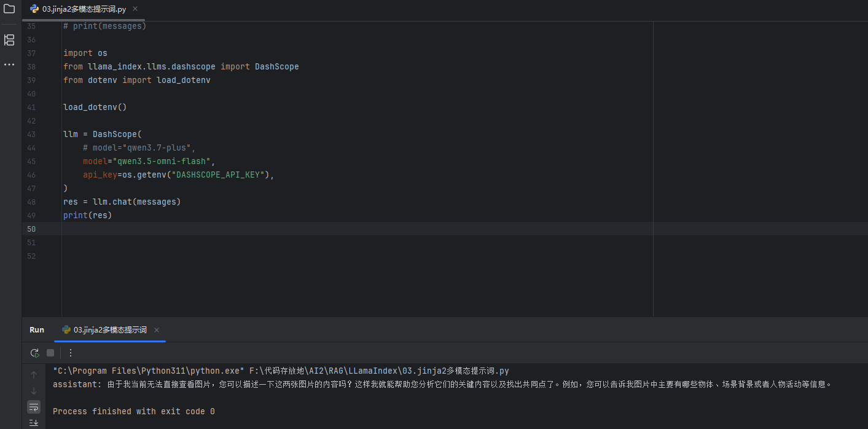Rerun the 03.jinja2 script
The height and width of the screenshot is (429, 868).
tap(34, 353)
